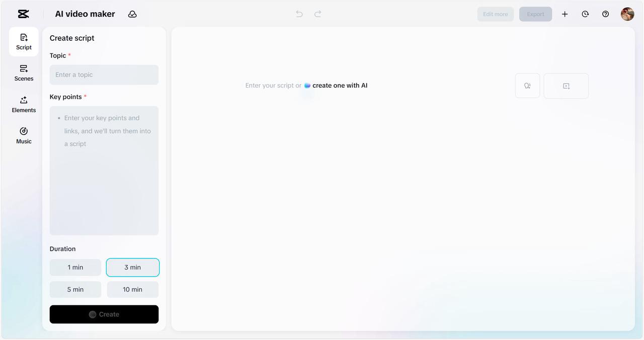Open the history clock icon
The width and height of the screenshot is (644, 340).
tap(585, 14)
